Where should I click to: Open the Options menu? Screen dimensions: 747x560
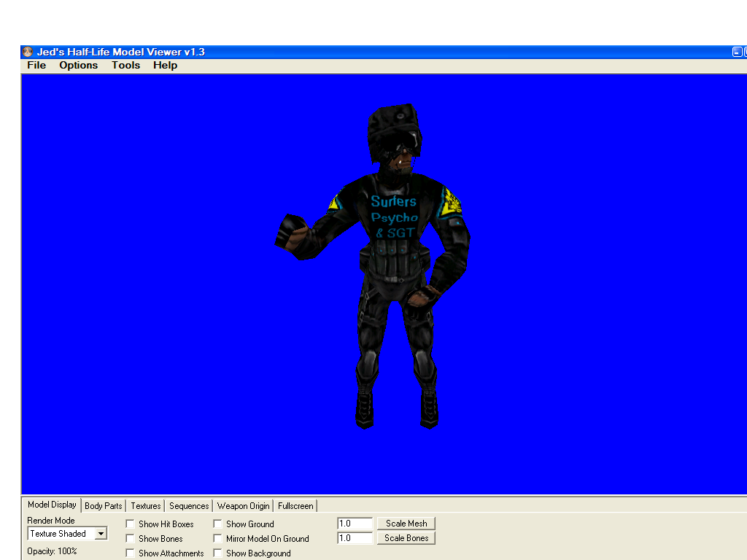tap(79, 65)
